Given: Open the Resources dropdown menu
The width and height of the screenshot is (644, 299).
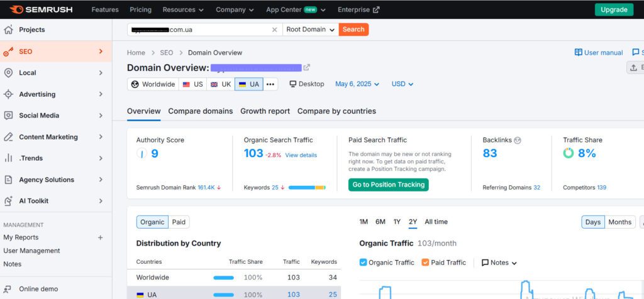Looking at the screenshot, I should tap(183, 9).
